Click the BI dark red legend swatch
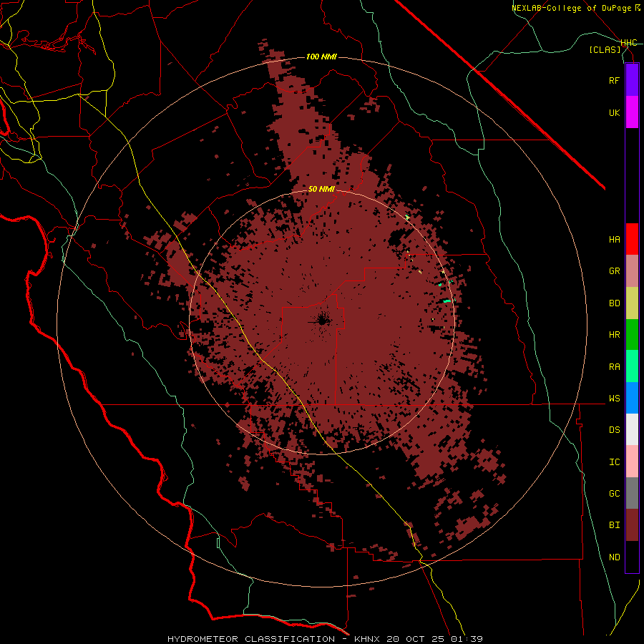 coord(632,525)
